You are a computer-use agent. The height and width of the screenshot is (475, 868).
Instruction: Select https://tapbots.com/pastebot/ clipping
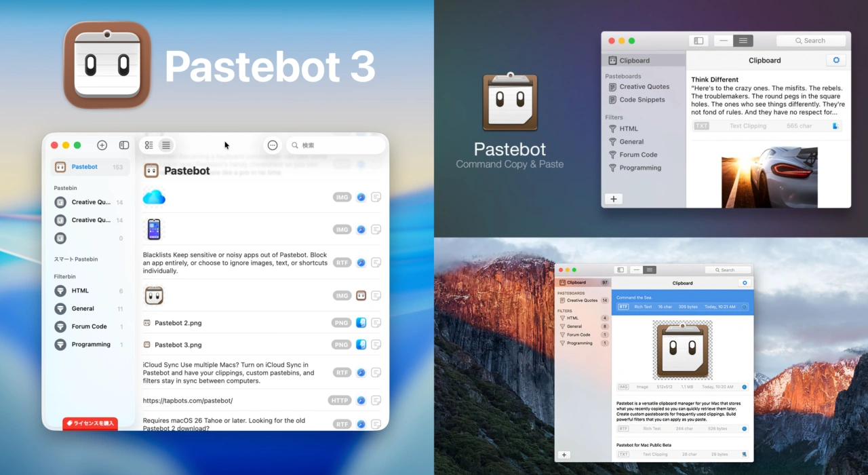click(188, 400)
